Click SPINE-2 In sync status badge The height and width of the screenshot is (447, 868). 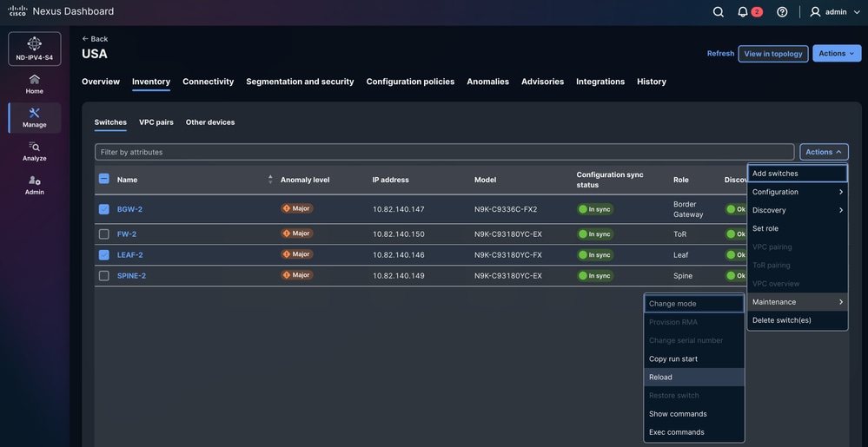pos(595,275)
